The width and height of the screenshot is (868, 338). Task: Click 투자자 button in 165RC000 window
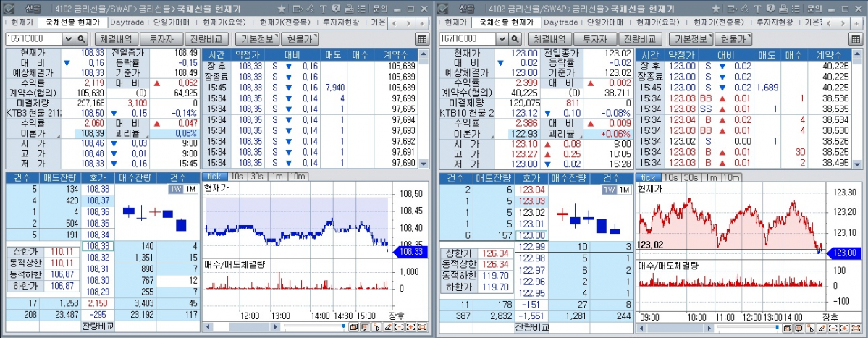(161, 39)
